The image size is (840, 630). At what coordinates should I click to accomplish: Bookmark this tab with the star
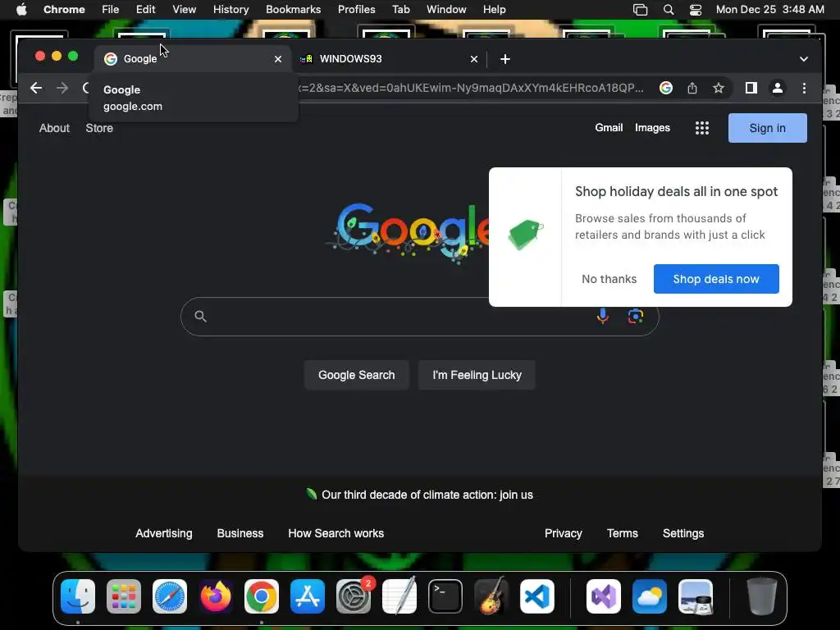pyautogui.click(x=719, y=88)
